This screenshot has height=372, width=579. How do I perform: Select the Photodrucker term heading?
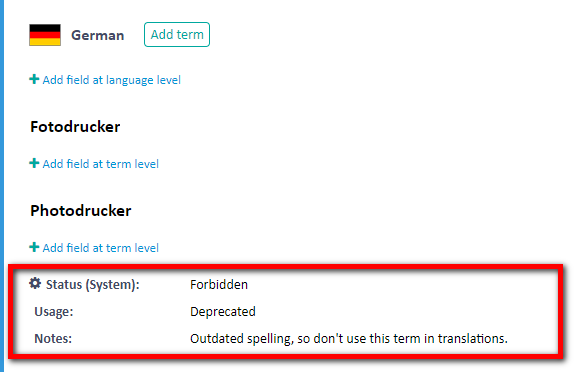[81, 211]
